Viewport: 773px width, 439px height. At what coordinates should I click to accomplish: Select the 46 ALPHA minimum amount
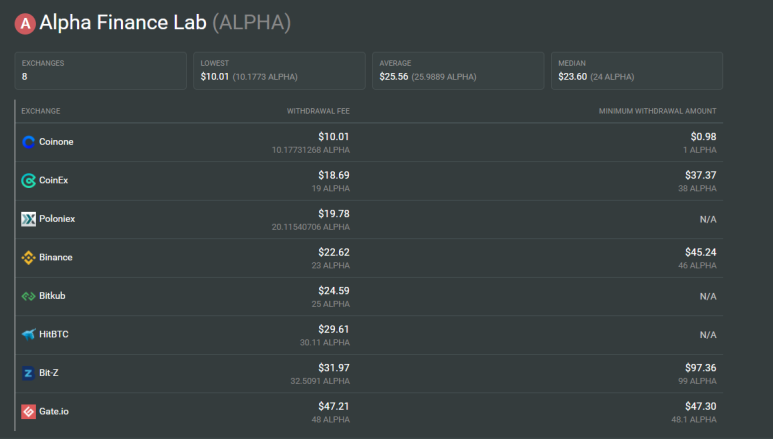tap(697, 265)
